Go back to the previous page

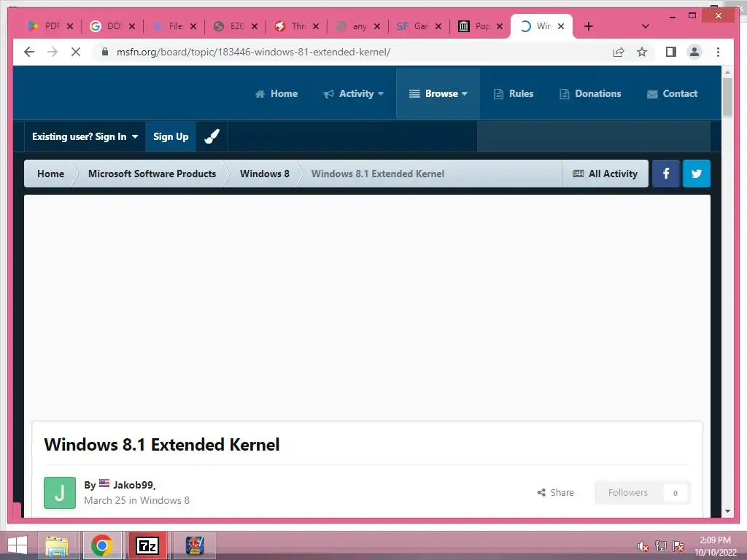pos(29,52)
